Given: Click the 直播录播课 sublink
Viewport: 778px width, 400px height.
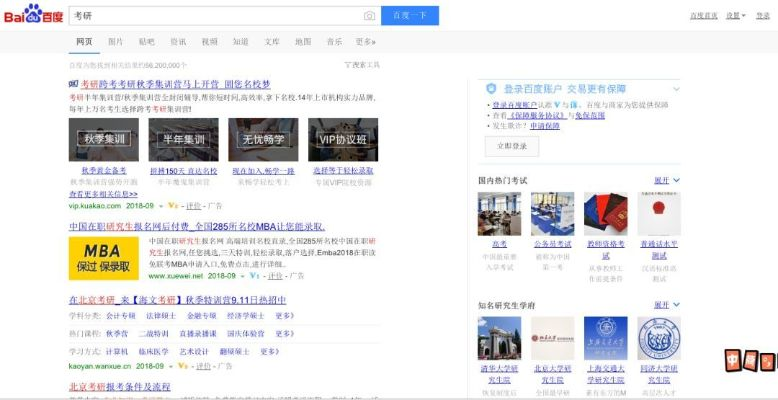Looking at the screenshot, I should pyautogui.click(x=198, y=333).
